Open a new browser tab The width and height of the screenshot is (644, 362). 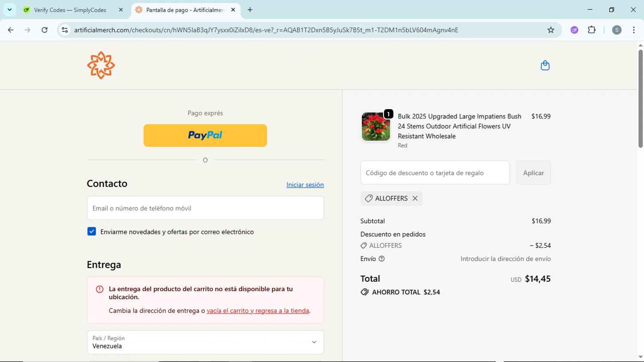250,10
